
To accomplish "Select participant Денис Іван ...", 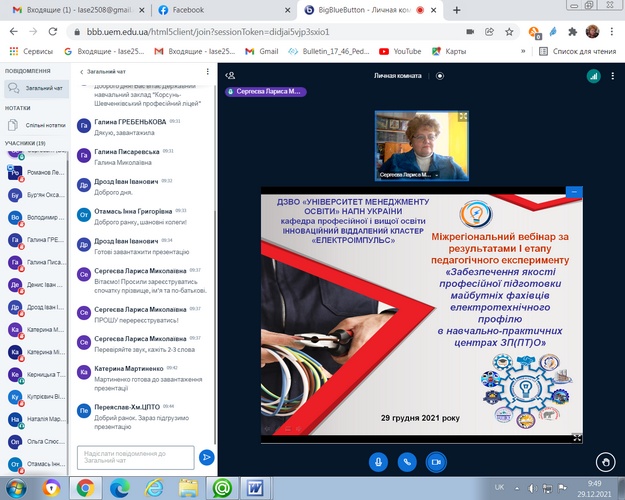I will click(x=36, y=285).
